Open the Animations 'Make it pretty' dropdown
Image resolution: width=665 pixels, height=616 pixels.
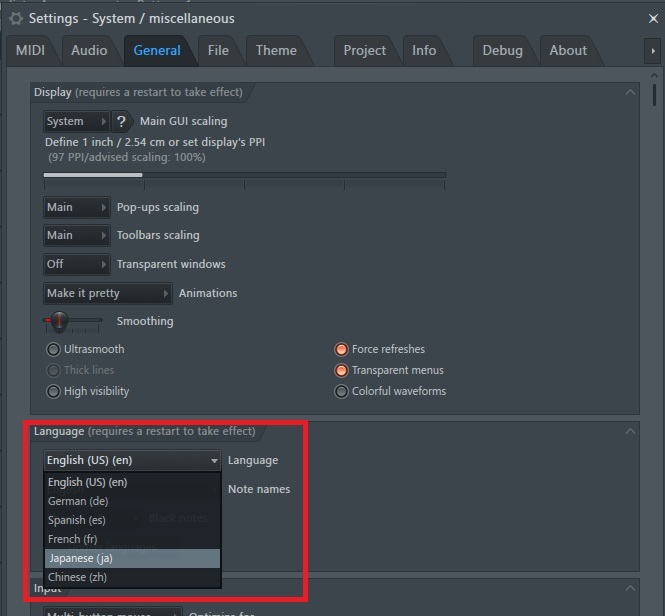click(108, 293)
